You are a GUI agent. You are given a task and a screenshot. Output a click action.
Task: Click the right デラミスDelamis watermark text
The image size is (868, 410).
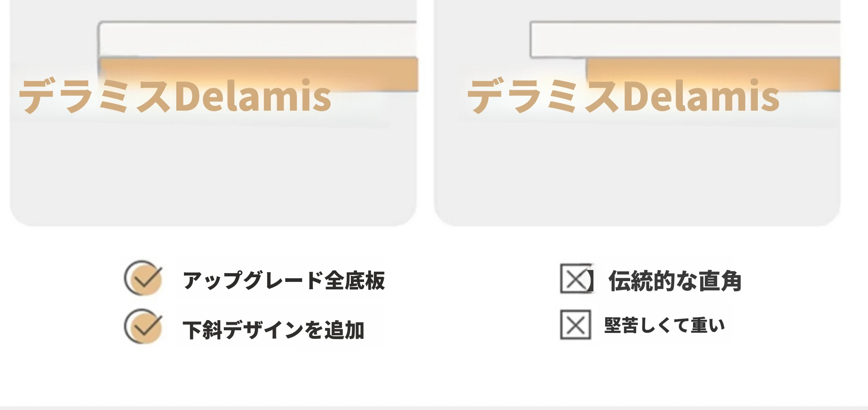click(623, 96)
